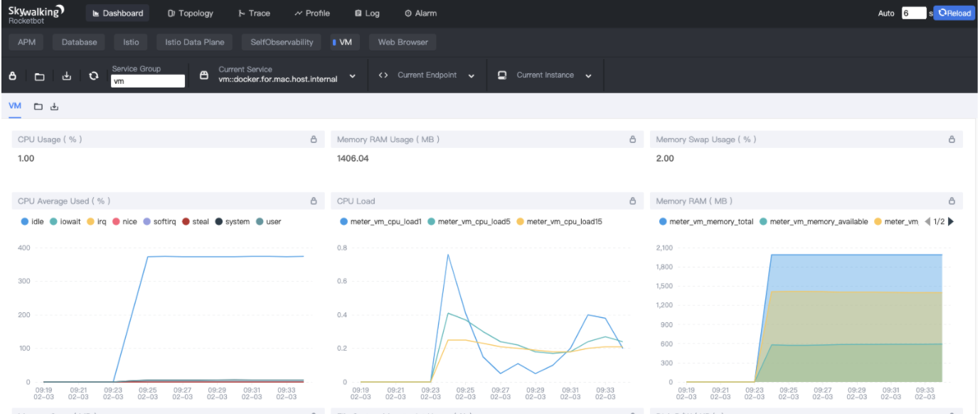This screenshot has height=414, width=980.
Task: Open the Current Instance dropdown
Action: 588,76
